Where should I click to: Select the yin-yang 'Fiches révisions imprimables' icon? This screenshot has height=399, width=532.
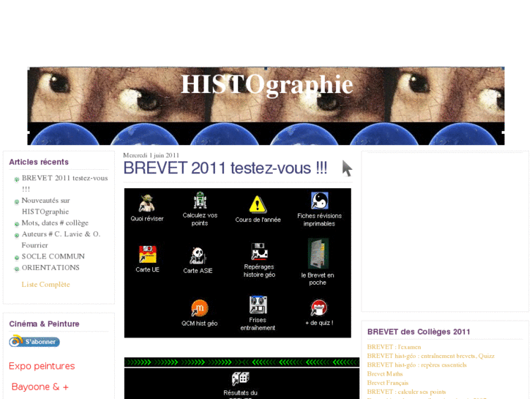pos(319,201)
